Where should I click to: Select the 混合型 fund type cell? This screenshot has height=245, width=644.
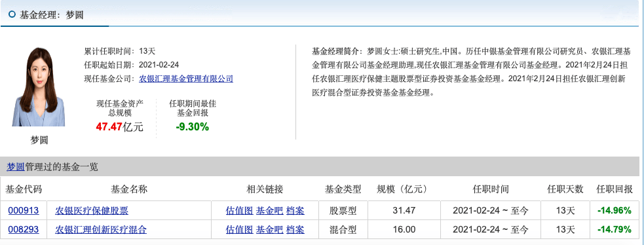[343, 229]
